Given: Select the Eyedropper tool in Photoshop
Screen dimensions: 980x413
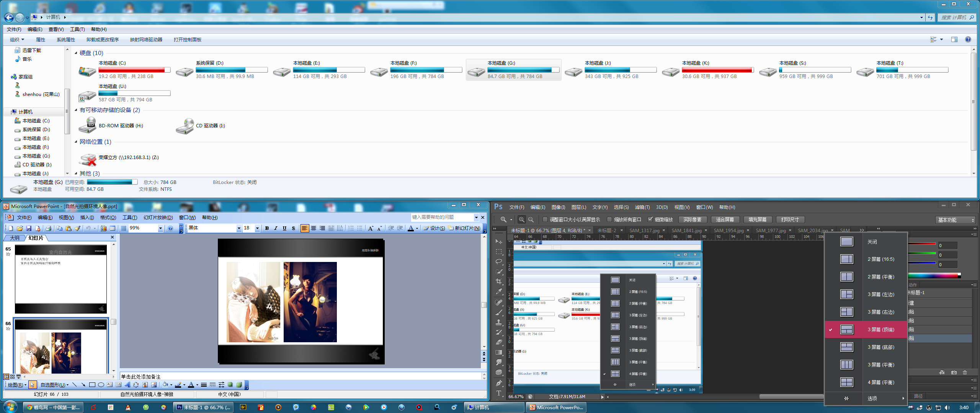Looking at the screenshot, I should 498,291.
